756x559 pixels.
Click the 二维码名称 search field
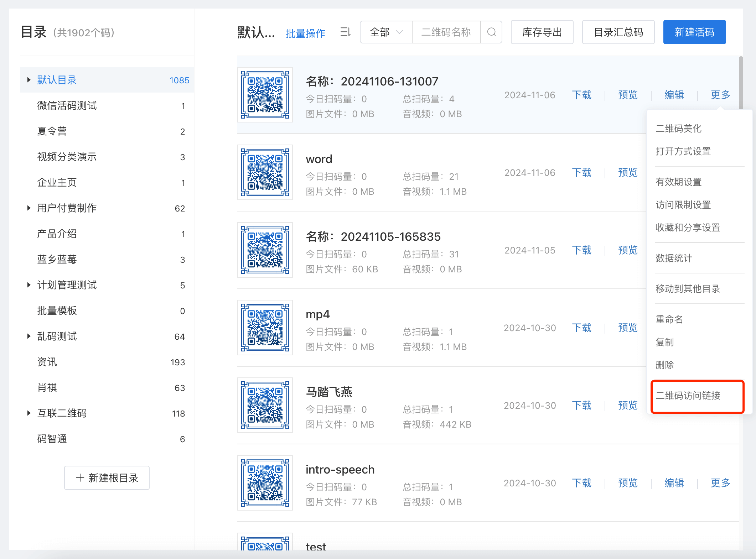pos(446,32)
